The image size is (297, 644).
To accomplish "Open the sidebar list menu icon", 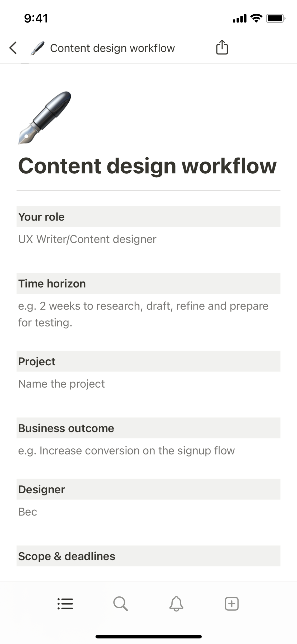I will point(65,604).
